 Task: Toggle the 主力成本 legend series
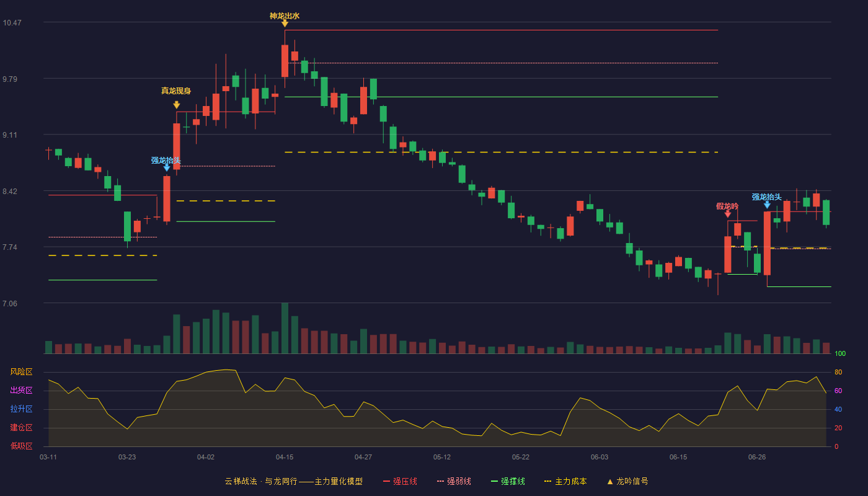(565, 481)
